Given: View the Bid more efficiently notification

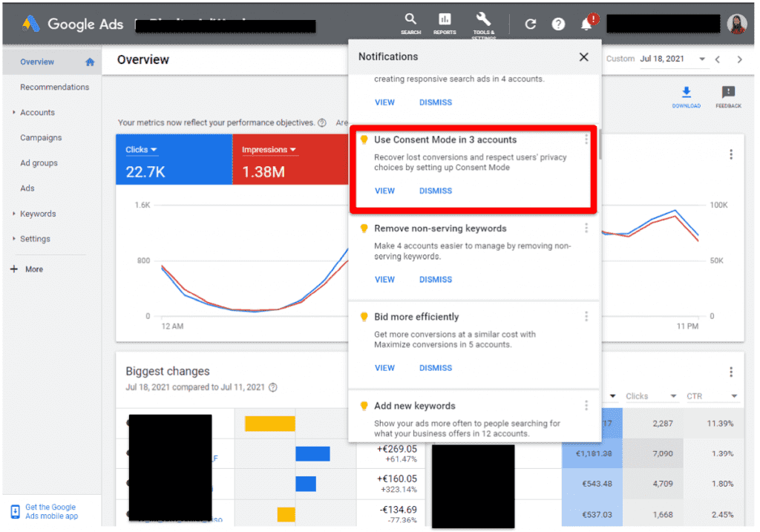Looking at the screenshot, I should [x=385, y=368].
